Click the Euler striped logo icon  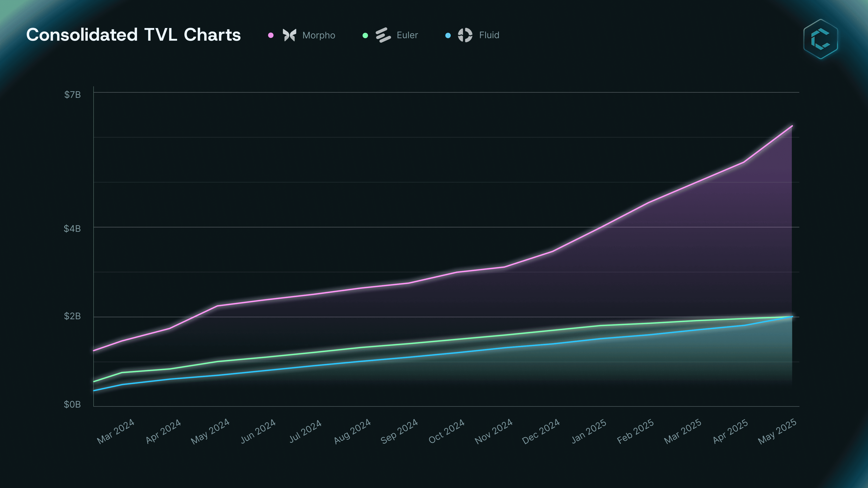point(383,35)
